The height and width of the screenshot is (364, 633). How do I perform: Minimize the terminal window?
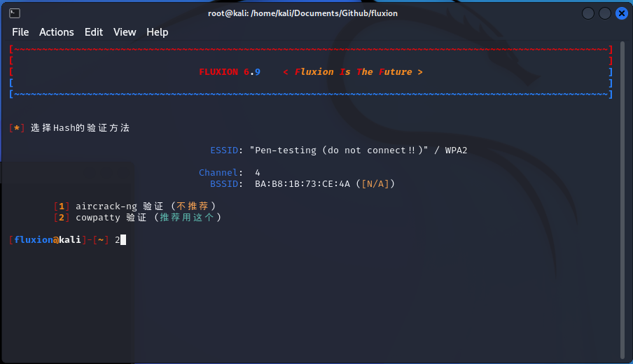587,13
